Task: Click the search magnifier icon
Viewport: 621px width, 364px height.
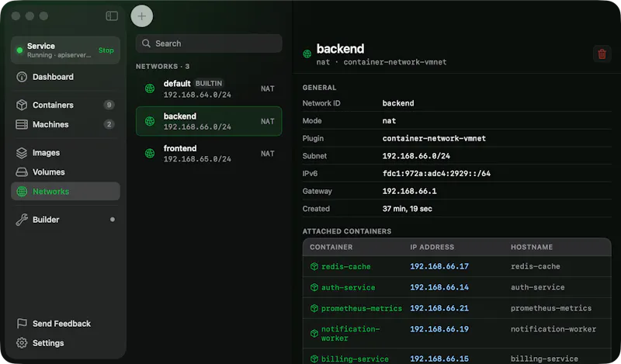Action: (146, 43)
